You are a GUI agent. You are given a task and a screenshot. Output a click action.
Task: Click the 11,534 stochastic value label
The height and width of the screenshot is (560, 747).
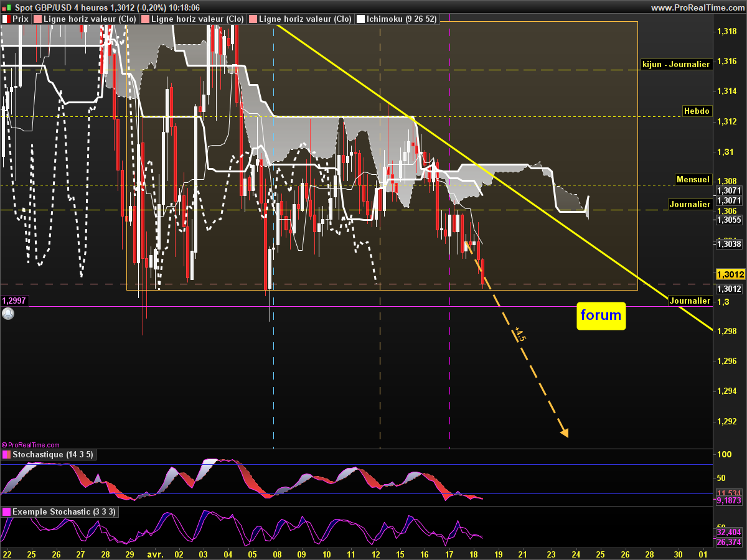click(x=729, y=493)
